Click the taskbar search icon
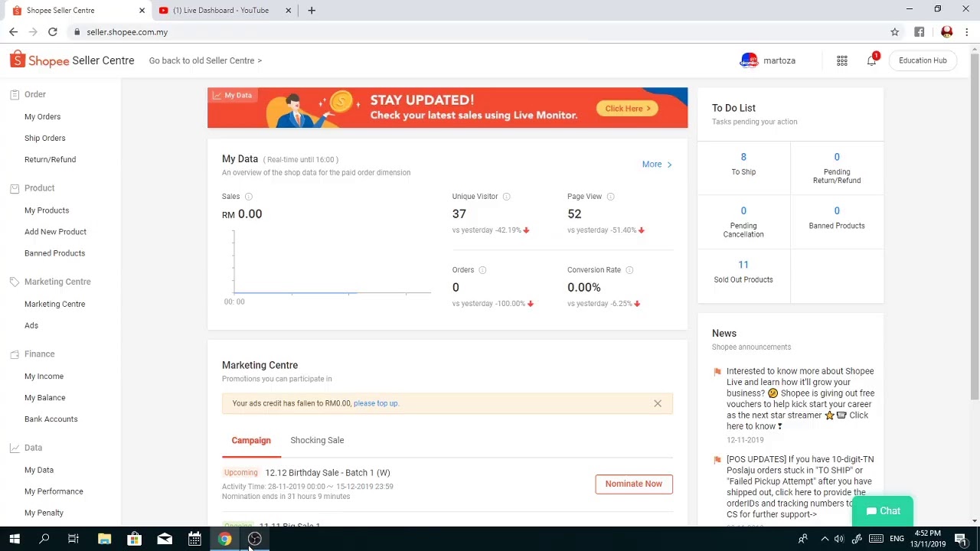The image size is (980, 551). click(x=44, y=539)
